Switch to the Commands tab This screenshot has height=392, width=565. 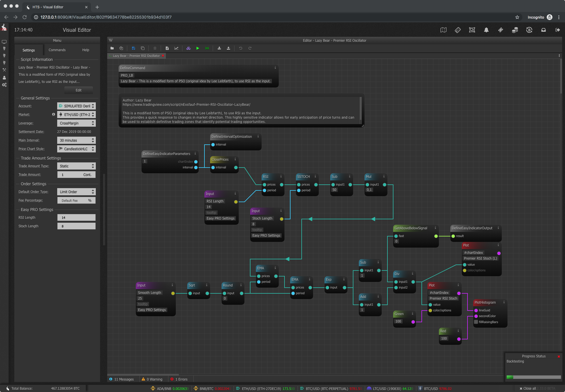pyautogui.click(x=57, y=50)
